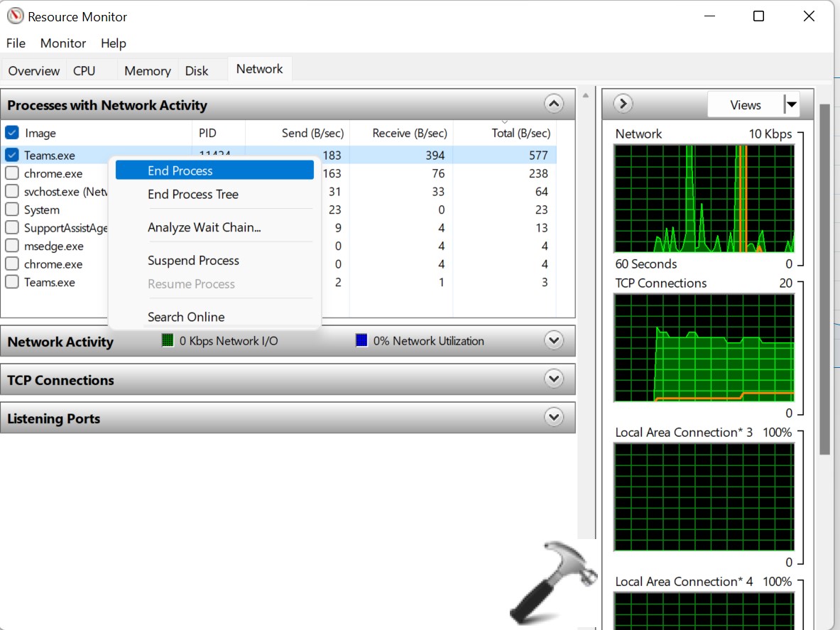This screenshot has width=840, height=630.
Task: Sort by the PID column header
Action: pos(219,133)
